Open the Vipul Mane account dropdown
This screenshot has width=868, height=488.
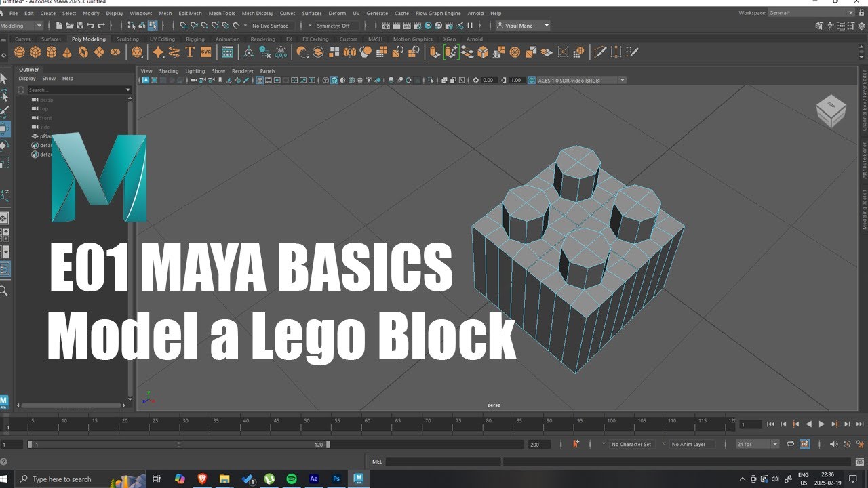523,26
